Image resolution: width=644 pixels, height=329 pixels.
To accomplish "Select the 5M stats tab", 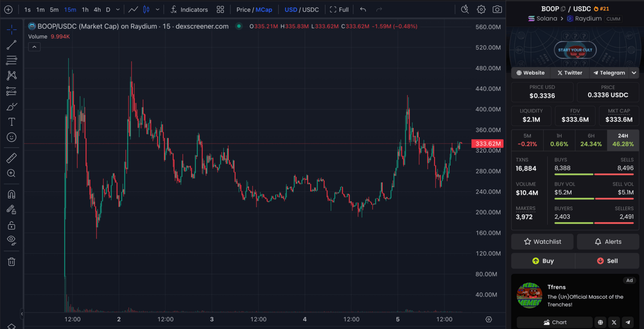I will pos(527,140).
